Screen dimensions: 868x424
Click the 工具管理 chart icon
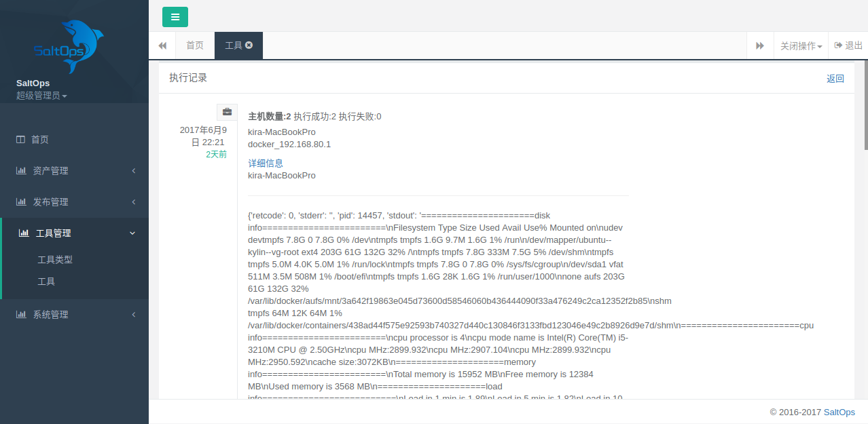click(x=24, y=233)
